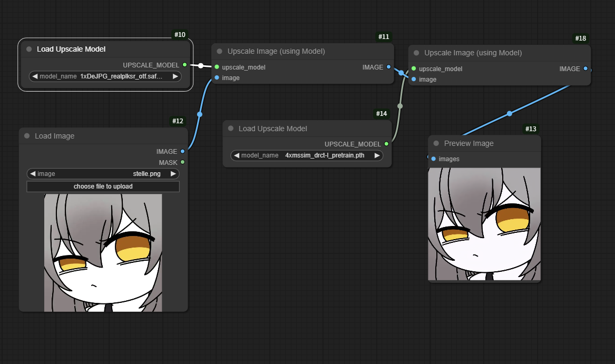Image resolution: width=615 pixels, height=364 pixels.
Task: Click the #18 Upscale Image node title
Action: 473,53
